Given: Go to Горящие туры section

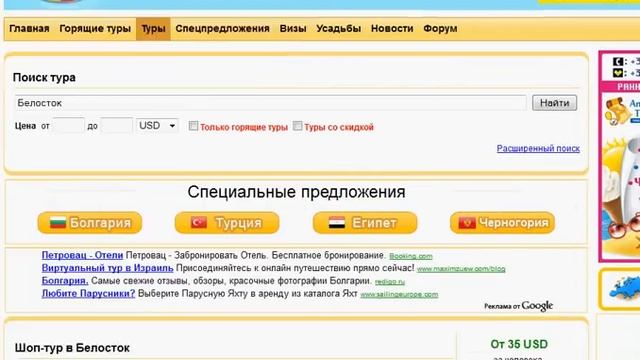Looking at the screenshot, I should 95,29.
